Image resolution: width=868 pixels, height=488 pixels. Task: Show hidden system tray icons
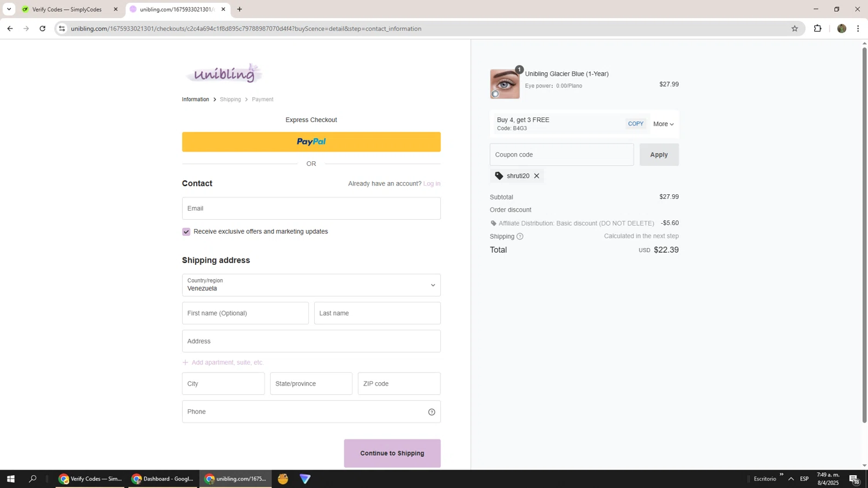coord(791,479)
